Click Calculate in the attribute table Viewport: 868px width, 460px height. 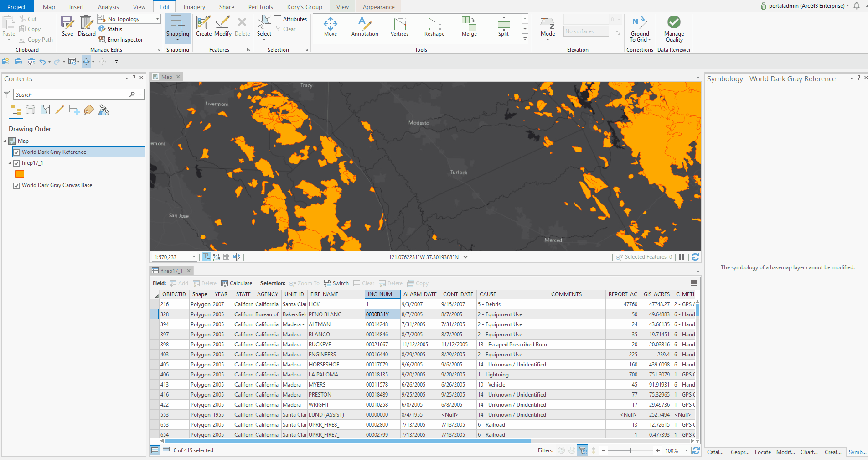(237, 283)
